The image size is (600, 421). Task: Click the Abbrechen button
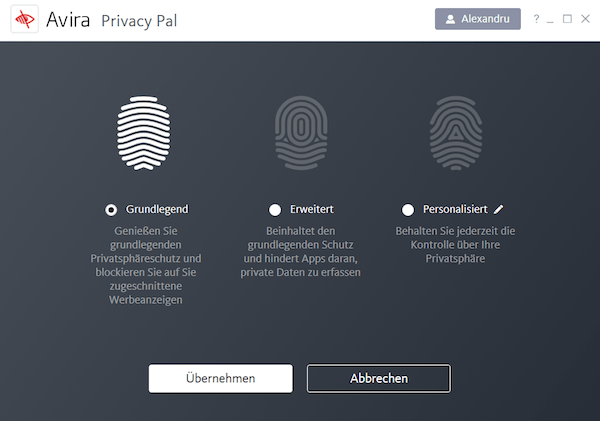pyautogui.click(x=379, y=379)
